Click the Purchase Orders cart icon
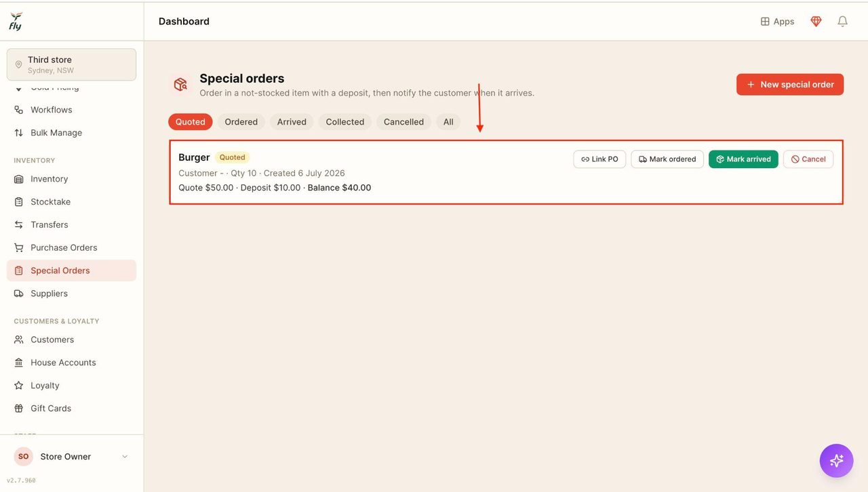This screenshot has width=868, height=492. 18,248
